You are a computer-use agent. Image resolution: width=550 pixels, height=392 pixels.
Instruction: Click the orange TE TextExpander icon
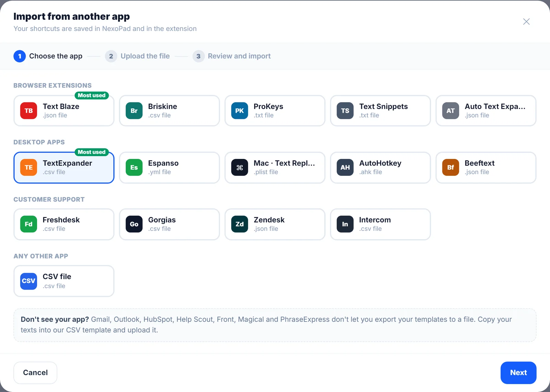pyautogui.click(x=29, y=167)
